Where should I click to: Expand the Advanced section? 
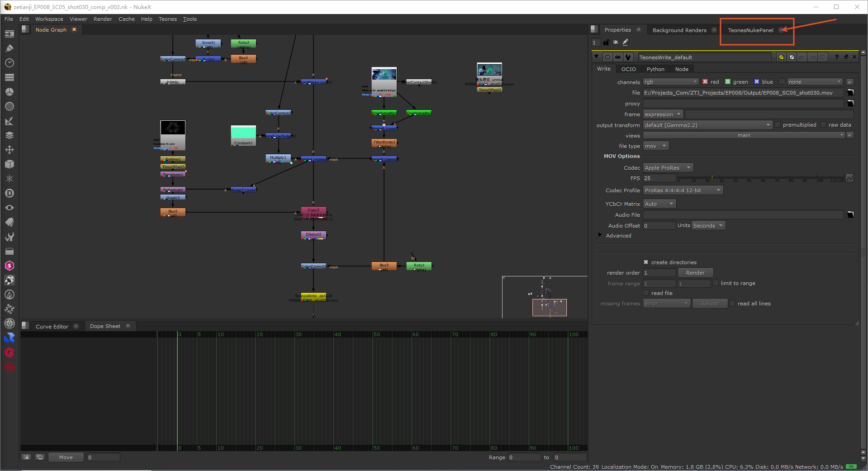tap(600, 235)
